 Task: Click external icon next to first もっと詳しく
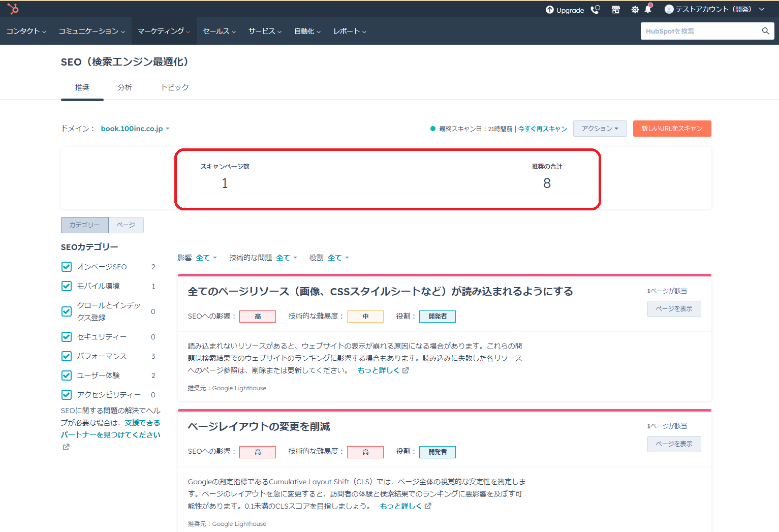[x=406, y=370]
